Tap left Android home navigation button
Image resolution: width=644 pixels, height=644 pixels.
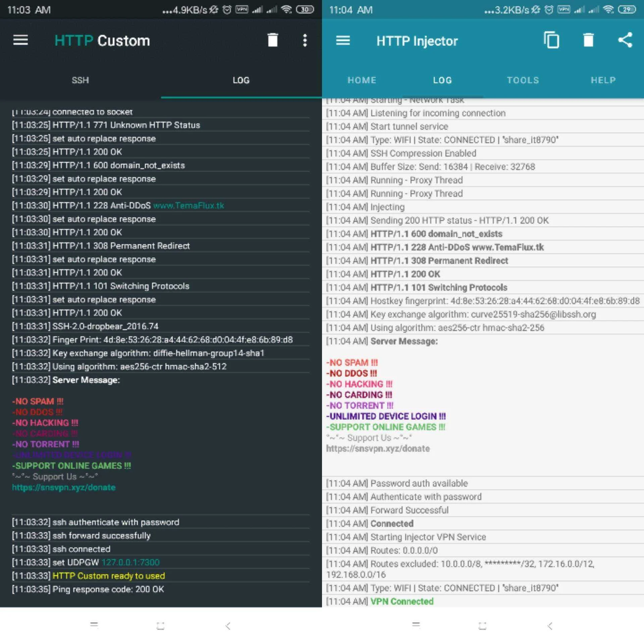click(x=161, y=626)
